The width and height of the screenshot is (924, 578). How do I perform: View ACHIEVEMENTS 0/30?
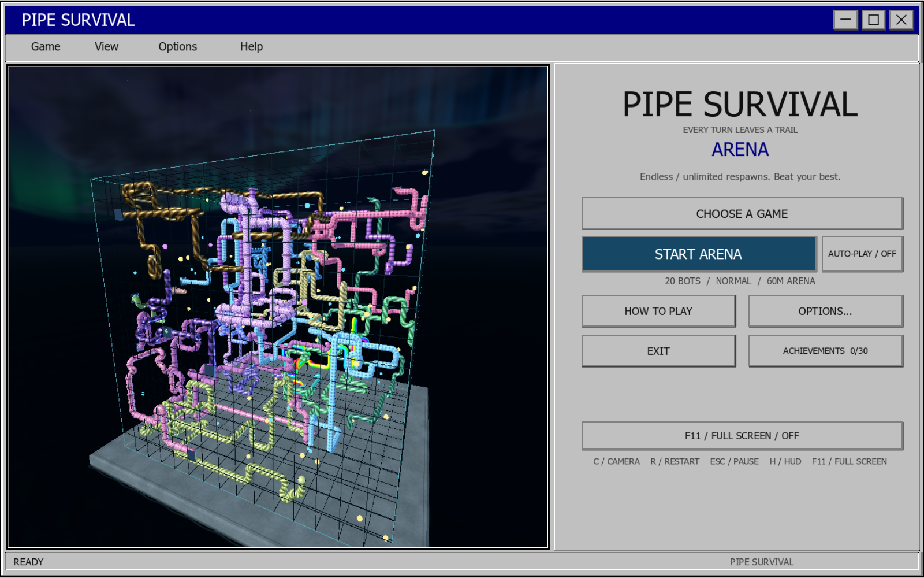point(825,351)
